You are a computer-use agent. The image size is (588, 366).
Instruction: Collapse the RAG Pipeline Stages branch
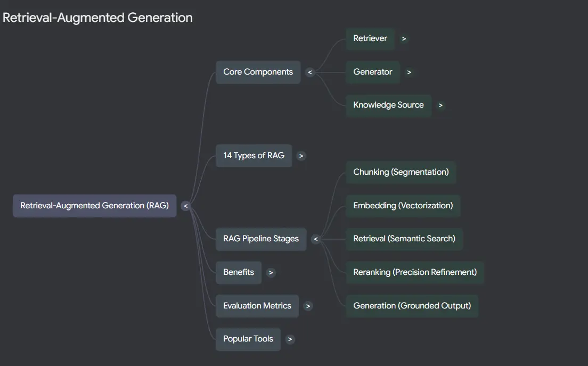pyautogui.click(x=316, y=239)
